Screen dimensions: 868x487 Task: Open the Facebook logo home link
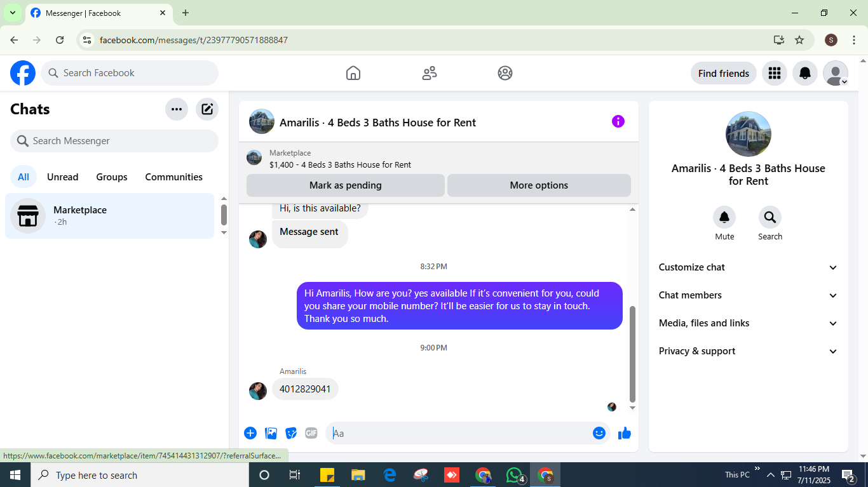(x=23, y=73)
